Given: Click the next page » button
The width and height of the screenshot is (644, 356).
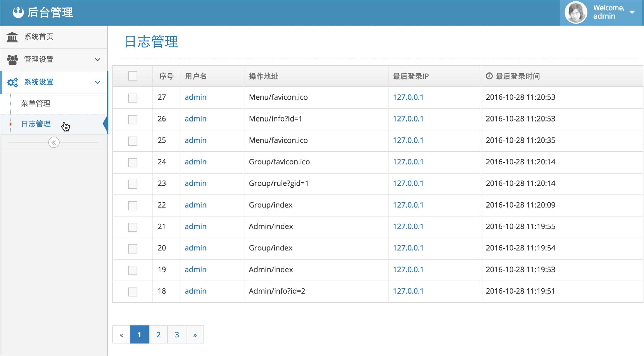Looking at the screenshot, I should tap(195, 335).
